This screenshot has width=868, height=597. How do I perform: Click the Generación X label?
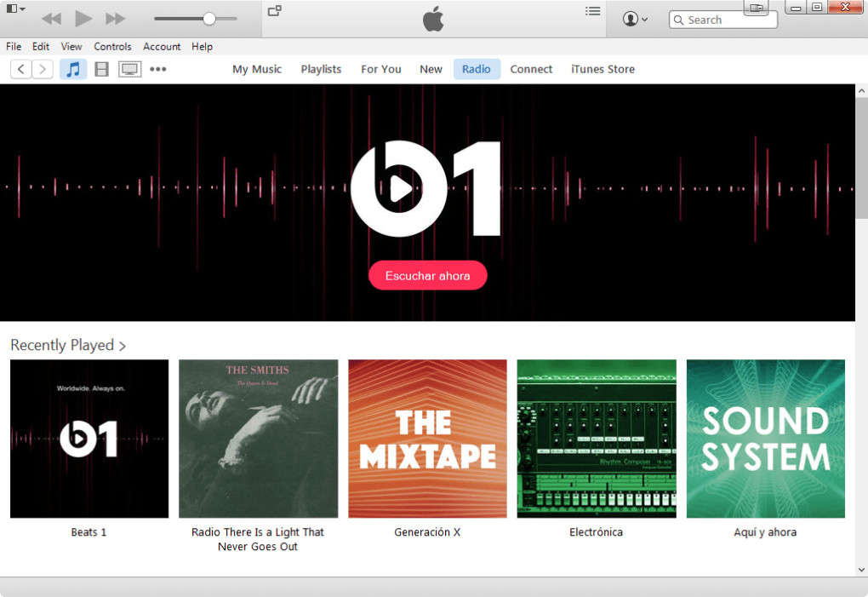point(427,532)
